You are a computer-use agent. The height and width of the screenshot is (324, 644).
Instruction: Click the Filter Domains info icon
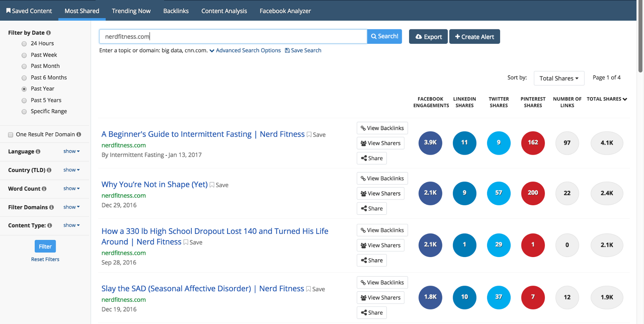52,207
